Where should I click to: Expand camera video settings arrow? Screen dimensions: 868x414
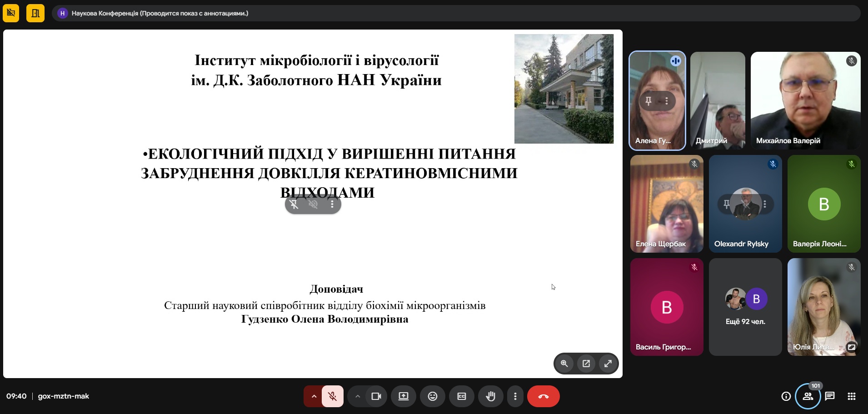pyautogui.click(x=358, y=396)
